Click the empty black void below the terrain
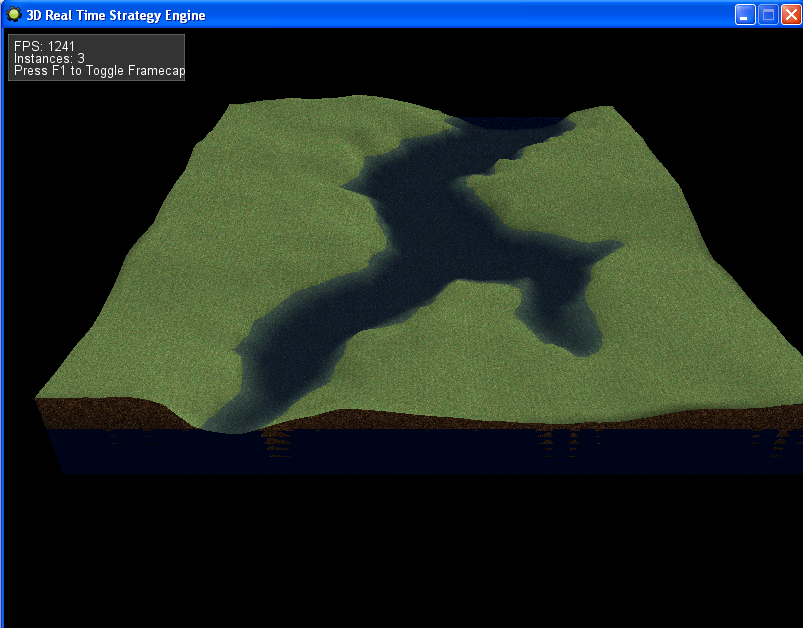Screen dimensions: 803x628 (x=400, y=550)
